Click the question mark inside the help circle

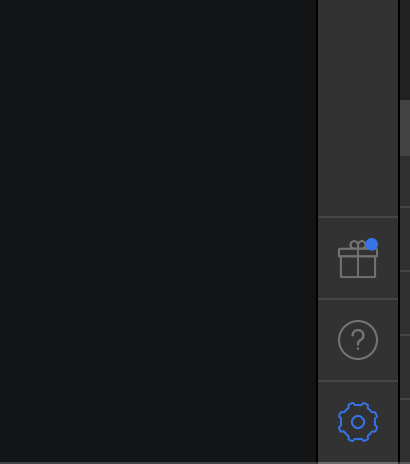(x=358, y=340)
